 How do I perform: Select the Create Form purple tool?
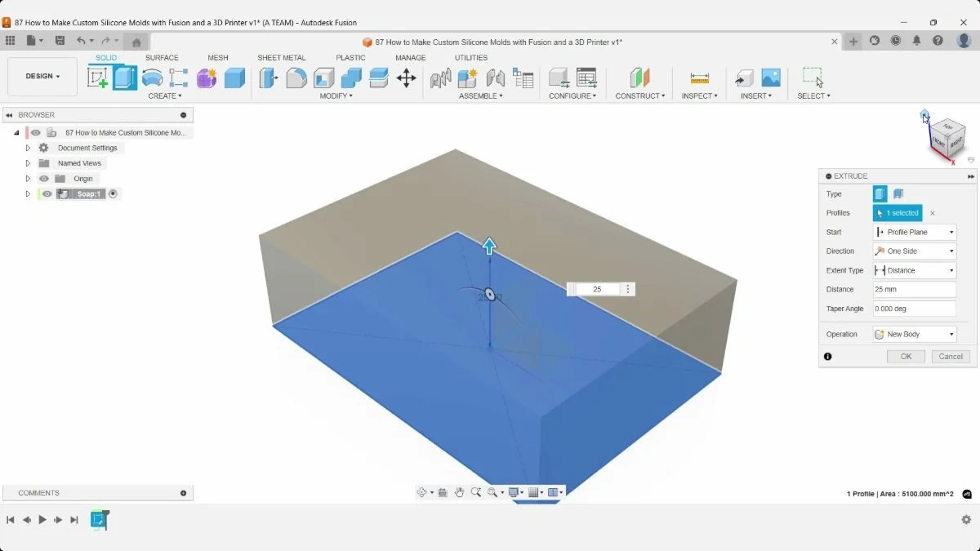tap(207, 78)
